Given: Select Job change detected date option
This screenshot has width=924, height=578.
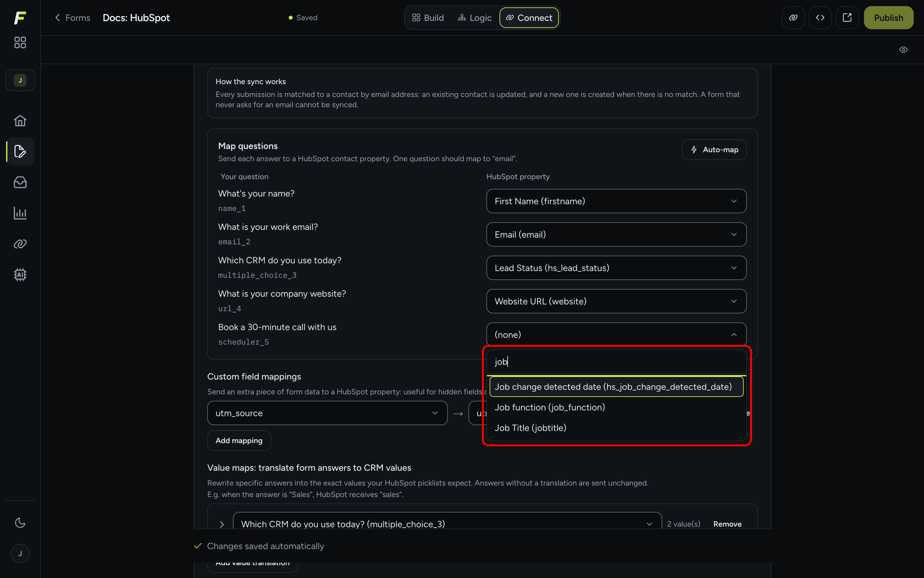Looking at the screenshot, I should tap(616, 387).
